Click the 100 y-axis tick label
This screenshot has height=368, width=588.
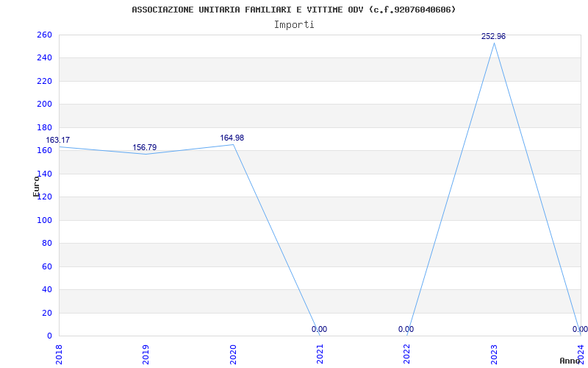click(x=44, y=220)
